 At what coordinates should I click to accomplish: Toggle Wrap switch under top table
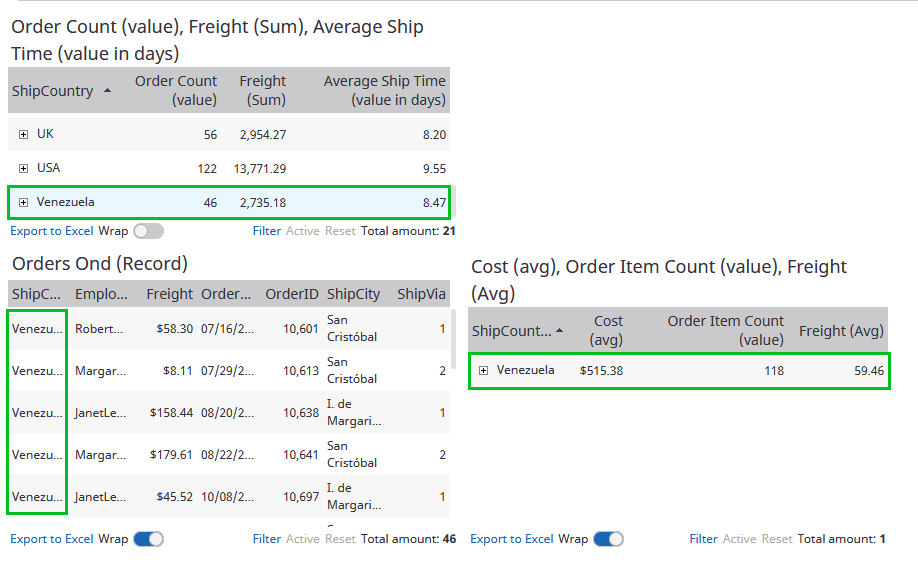(148, 231)
